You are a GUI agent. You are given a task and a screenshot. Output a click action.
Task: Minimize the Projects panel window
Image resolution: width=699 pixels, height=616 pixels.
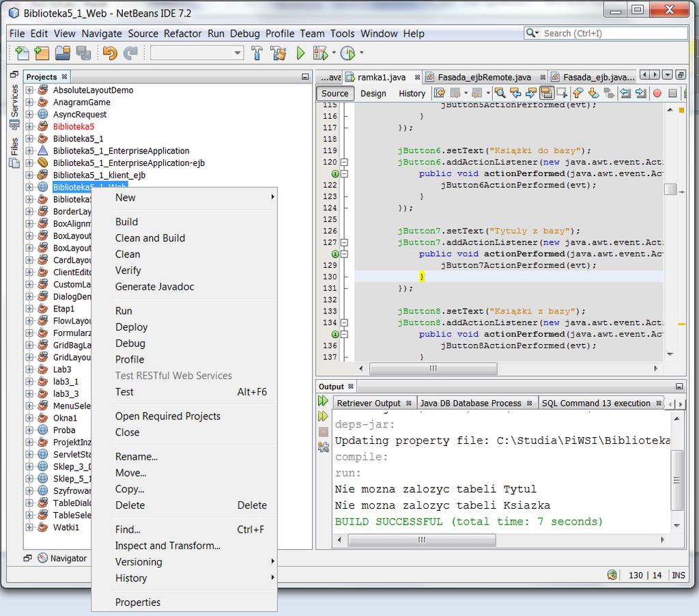305,76
